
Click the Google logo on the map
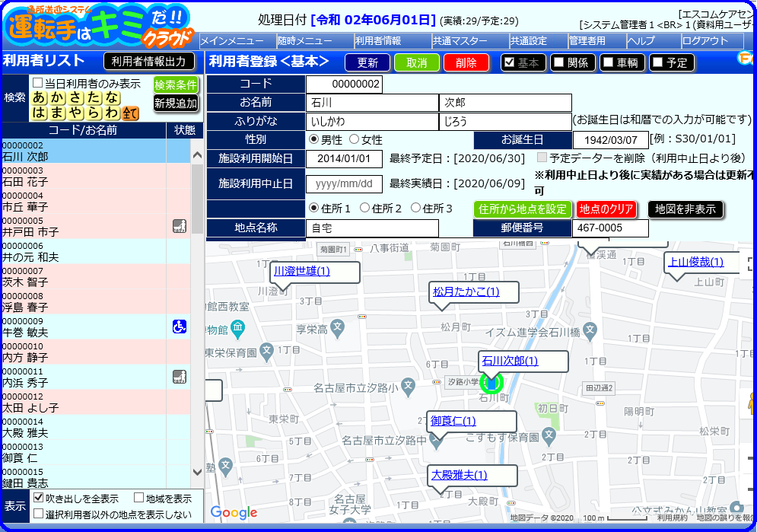click(x=234, y=512)
